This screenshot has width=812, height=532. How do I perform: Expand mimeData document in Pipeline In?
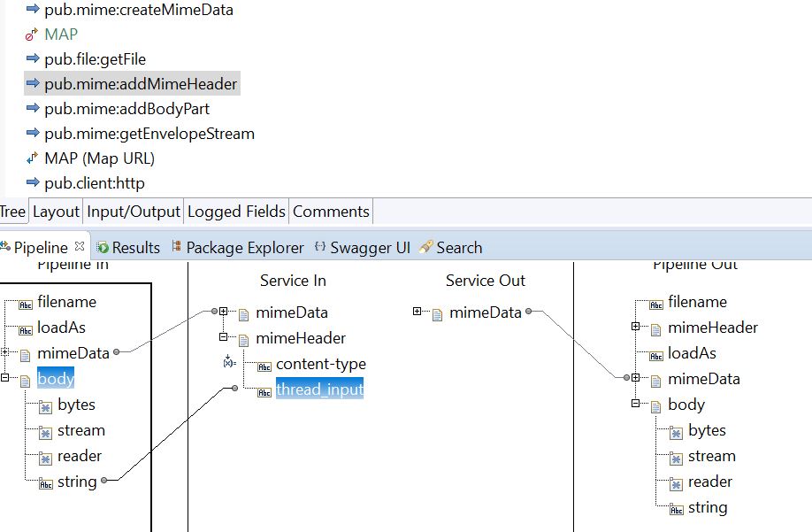click(x=5, y=352)
